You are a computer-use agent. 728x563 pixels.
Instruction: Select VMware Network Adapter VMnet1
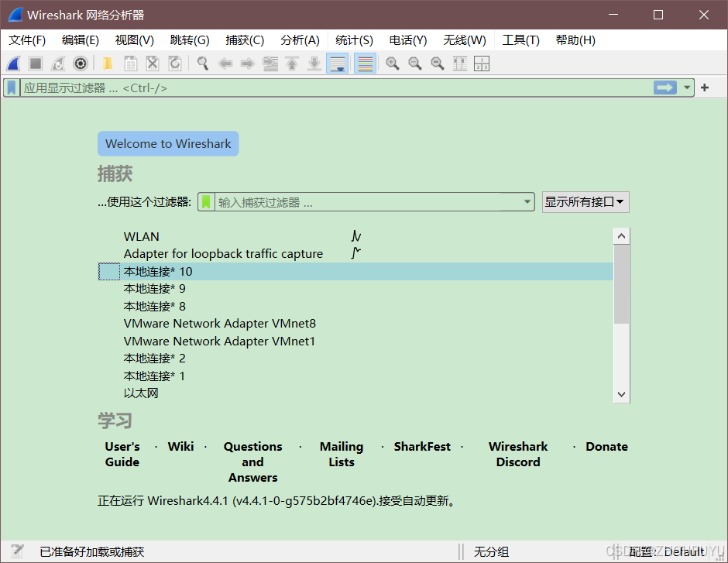(355, 342)
